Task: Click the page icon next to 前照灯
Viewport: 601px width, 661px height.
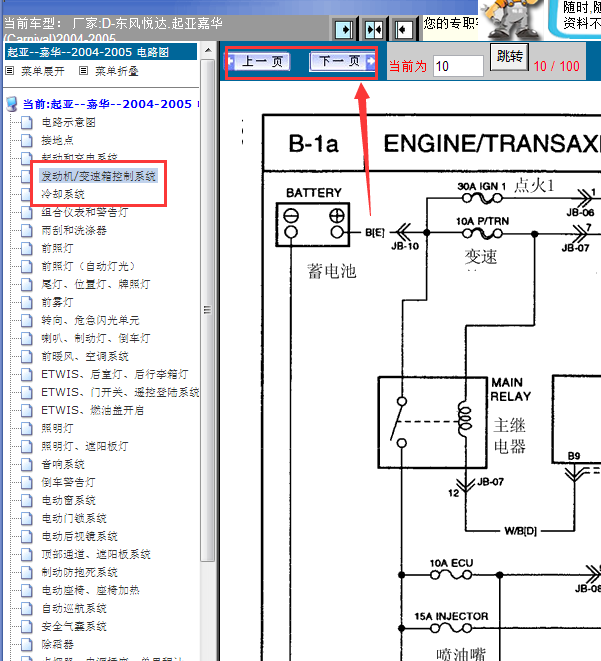Action: pos(27,248)
